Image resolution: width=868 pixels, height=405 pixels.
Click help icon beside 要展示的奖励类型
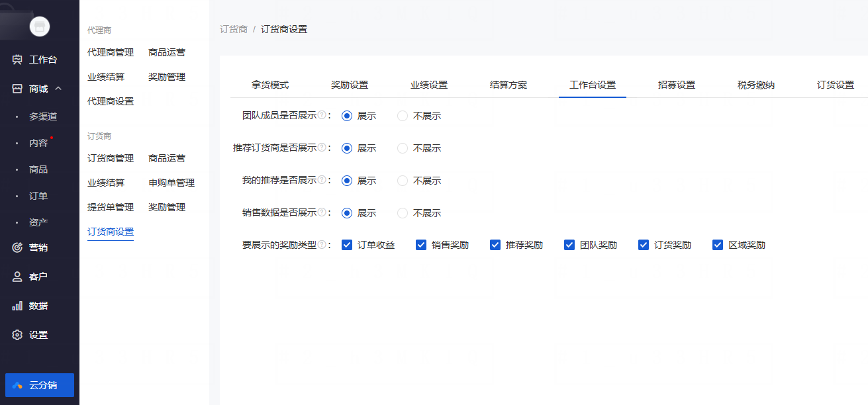click(322, 245)
